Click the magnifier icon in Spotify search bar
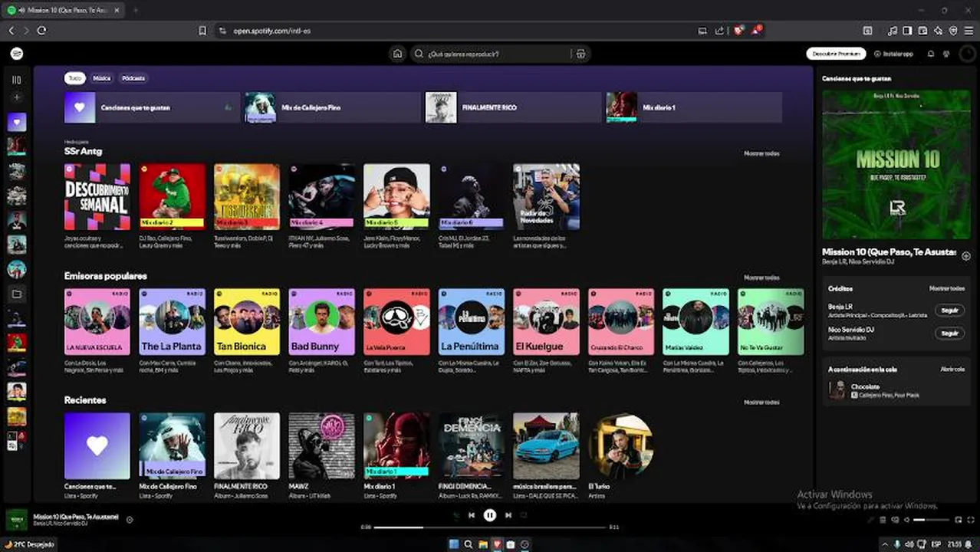This screenshot has height=552, width=980. (419, 54)
